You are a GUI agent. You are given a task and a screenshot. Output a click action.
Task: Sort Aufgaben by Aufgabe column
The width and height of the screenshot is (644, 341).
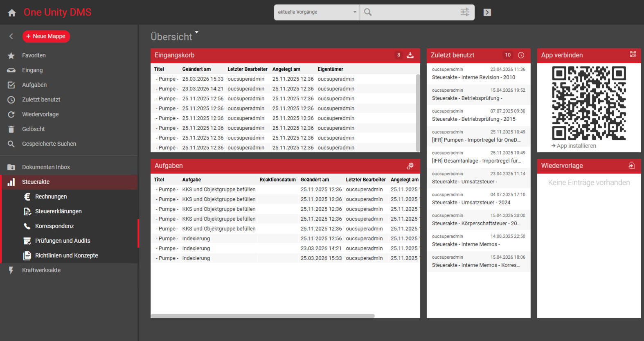192,180
